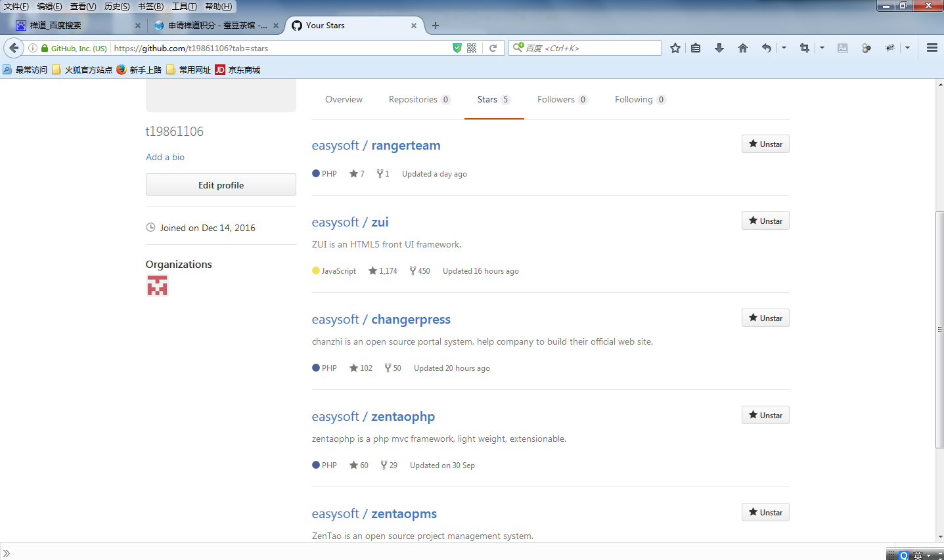Unstar the easysoft / rangerteam repository
The image size is (944, 560).
coord(765,144)
